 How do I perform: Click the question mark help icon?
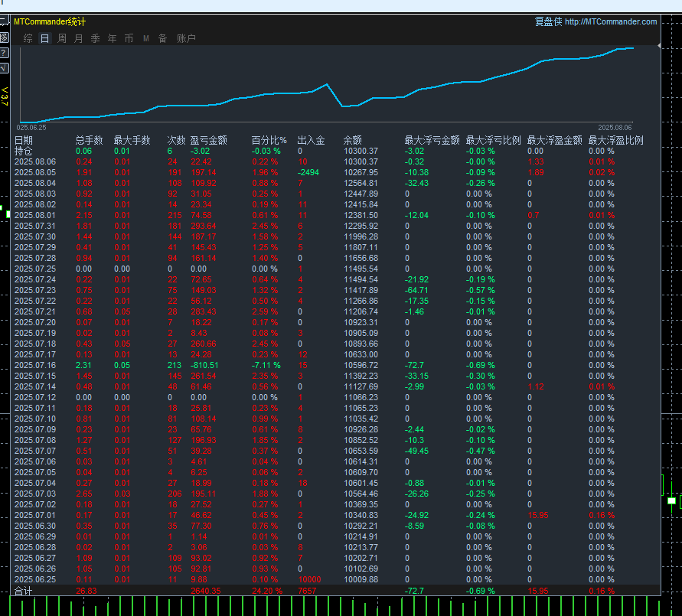click(x=4, y=53)
